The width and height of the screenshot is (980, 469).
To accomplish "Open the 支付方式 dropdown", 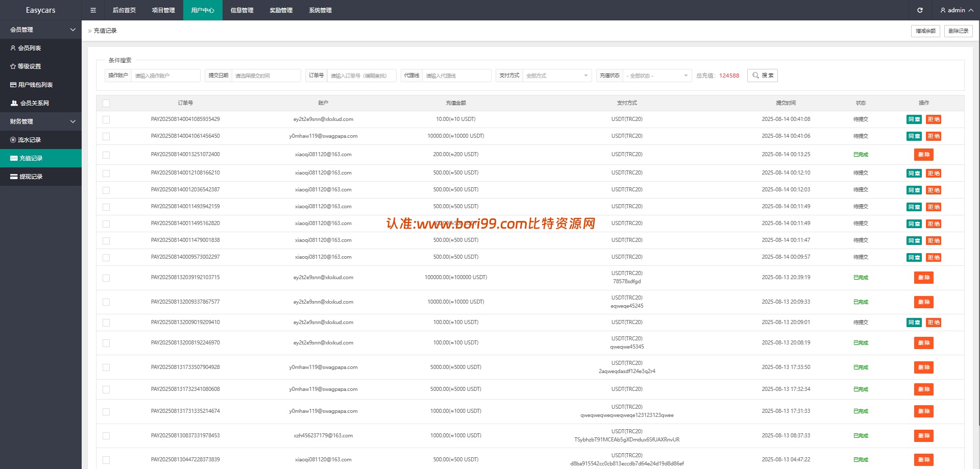I will point(557,76).
